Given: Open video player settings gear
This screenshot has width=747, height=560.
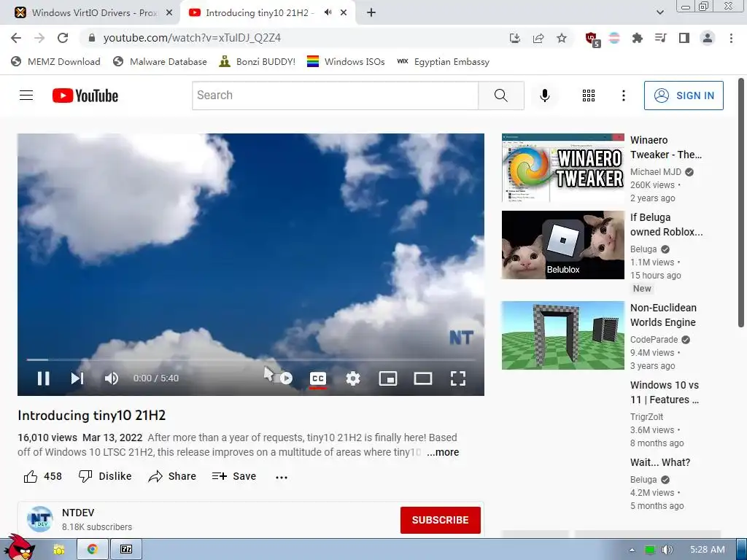Looking at the screenshot, I should 352,378.
